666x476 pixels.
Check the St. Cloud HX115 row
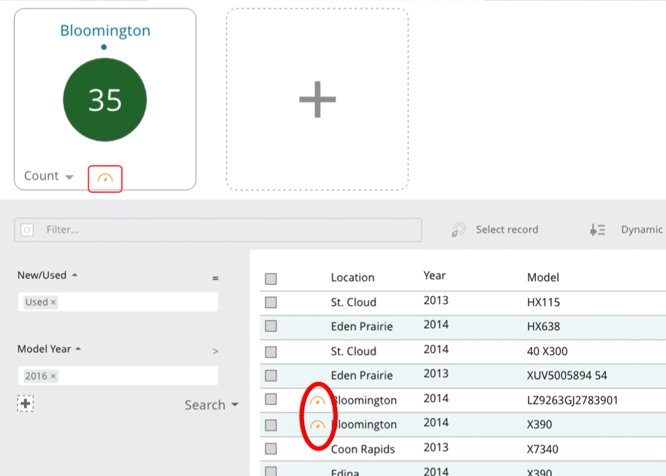click(x=271, y=302)
